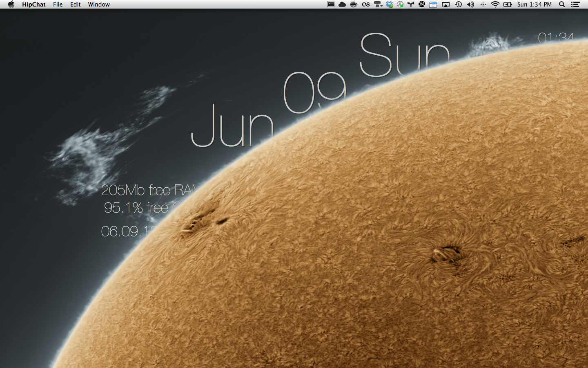Open the battery status menu
The image size is (588, 368).
coord(508,4)
